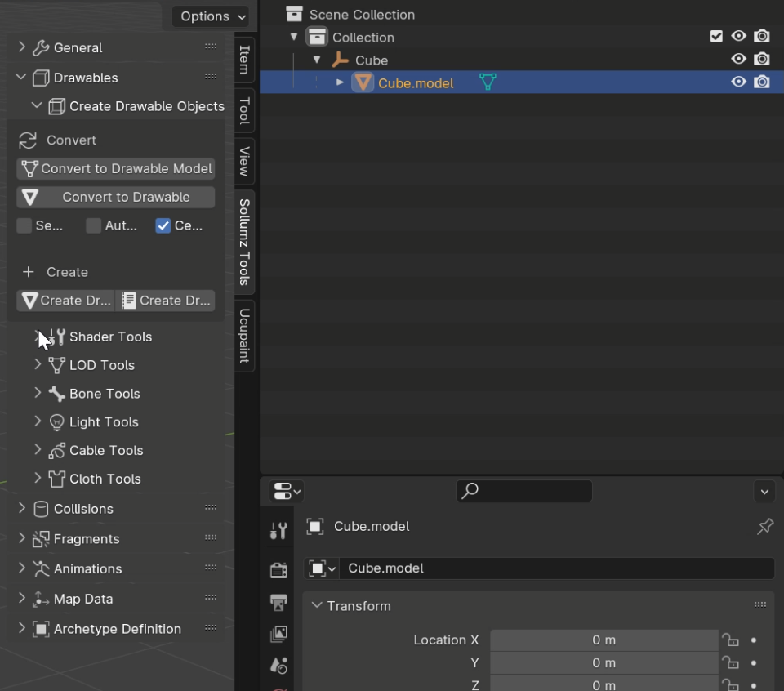784x691 pixels.
Task: Click the pin icon beside Cube.model
Action: pyautogui.click(x=764, y=527)
